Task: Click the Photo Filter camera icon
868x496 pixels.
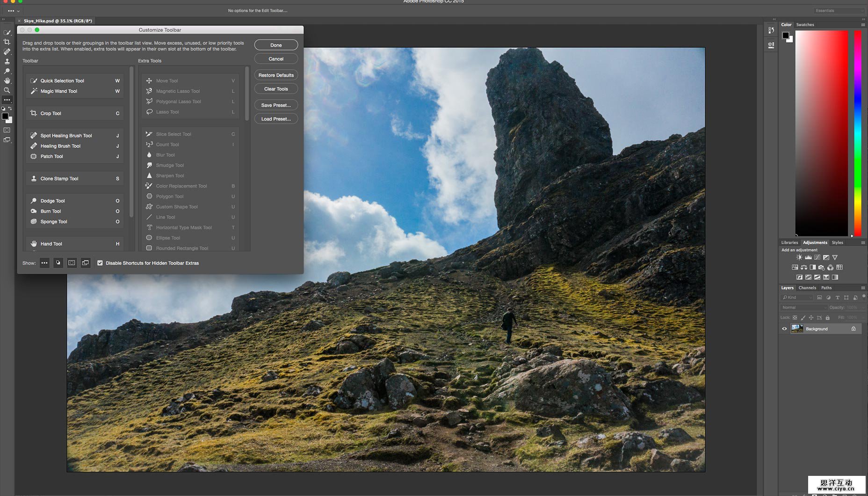Action: click(x=821, y=268)
